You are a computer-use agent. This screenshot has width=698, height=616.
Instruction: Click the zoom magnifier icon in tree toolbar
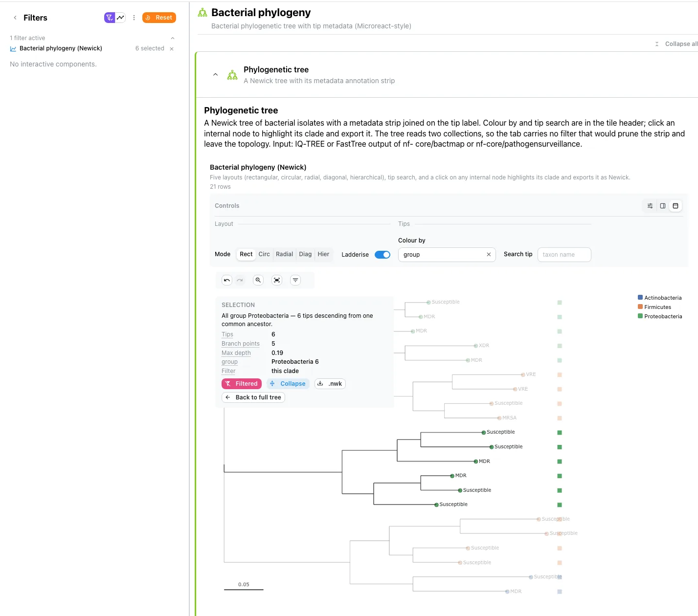[258, 280]
